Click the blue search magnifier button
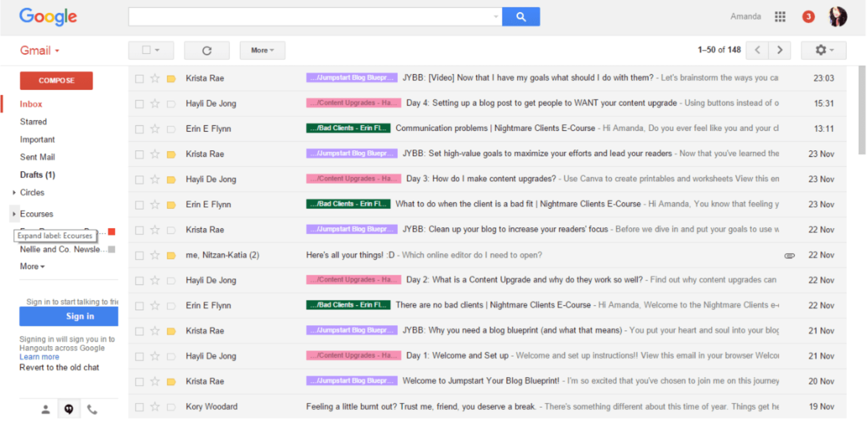This screenshot has height=434, width=868. pos(520,17)
